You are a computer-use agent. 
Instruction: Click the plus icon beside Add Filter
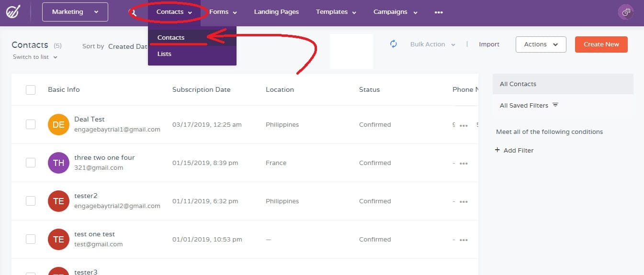pos(497,150)
